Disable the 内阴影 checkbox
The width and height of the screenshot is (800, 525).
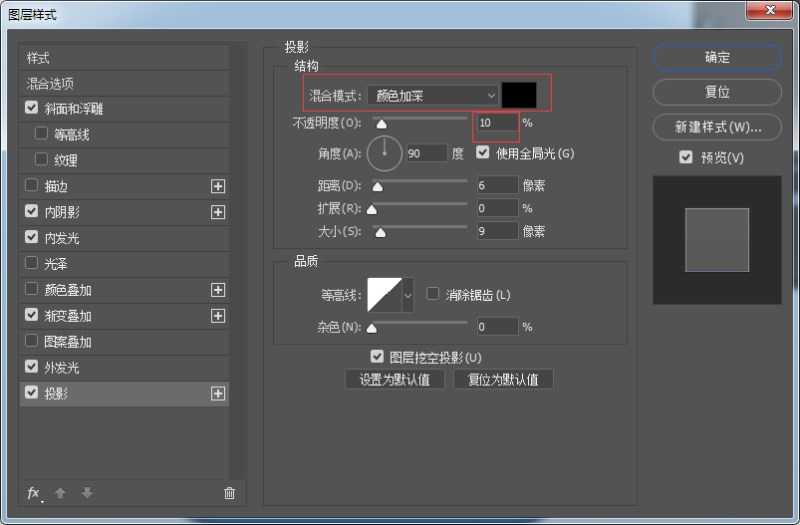click(32, 211)
